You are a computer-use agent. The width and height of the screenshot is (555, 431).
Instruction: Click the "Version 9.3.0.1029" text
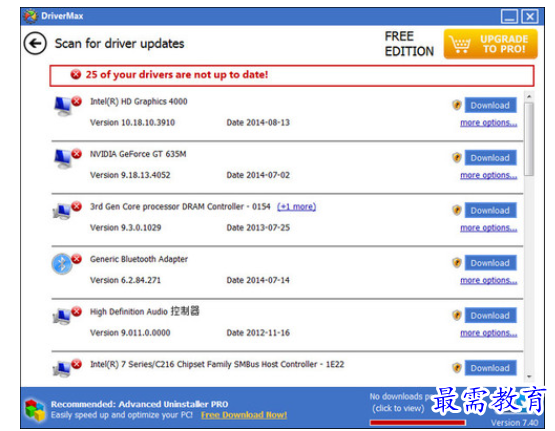point(126,228)
